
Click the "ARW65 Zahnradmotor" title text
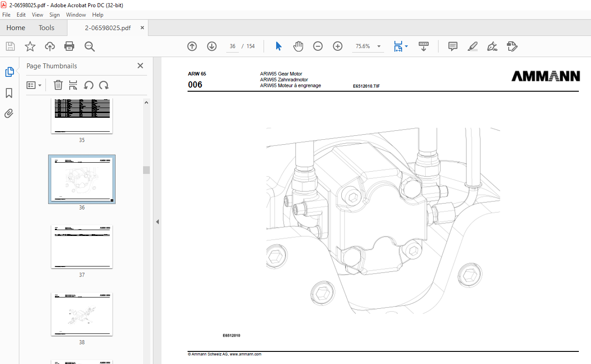click(x=284, y=80)
